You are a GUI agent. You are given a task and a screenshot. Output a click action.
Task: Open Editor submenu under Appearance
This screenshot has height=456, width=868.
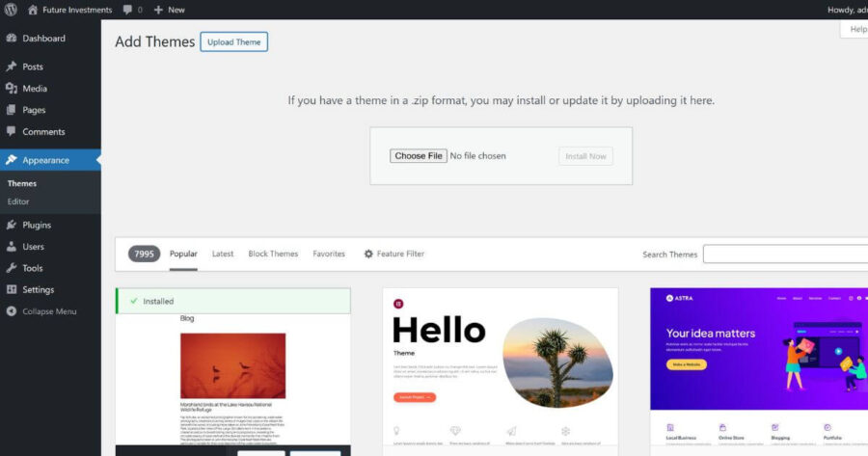click(x=18, y=201)
